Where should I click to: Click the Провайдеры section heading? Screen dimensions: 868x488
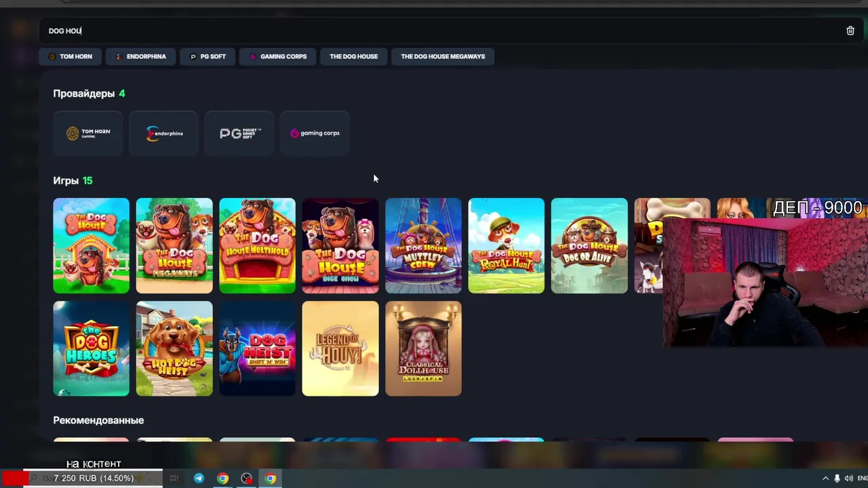[x=84, y=94]
